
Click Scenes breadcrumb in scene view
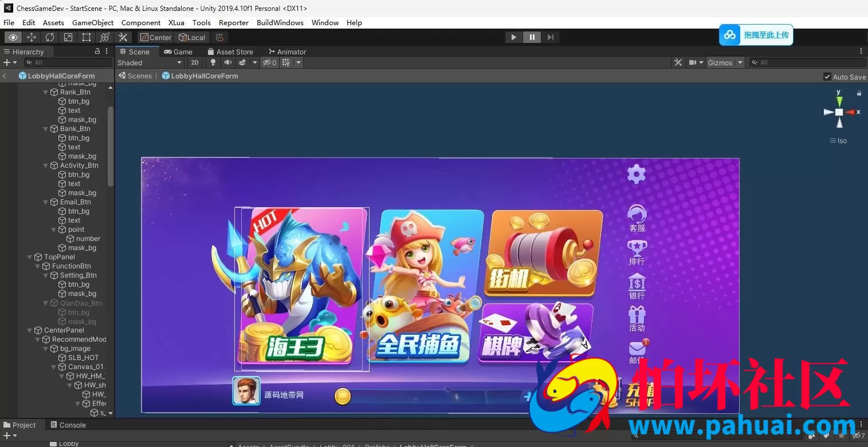point(135,76)
